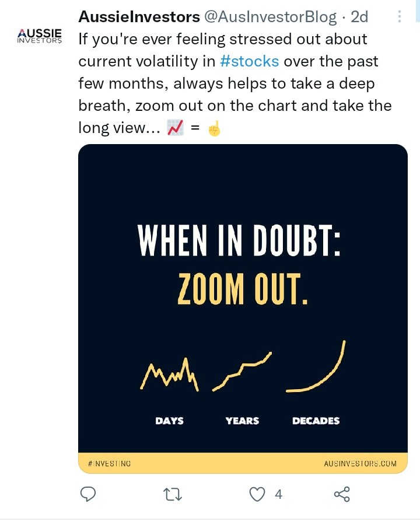Open the Aussie Investors profile avatar
Screen dimensions: 420x521
coord(40,36)
